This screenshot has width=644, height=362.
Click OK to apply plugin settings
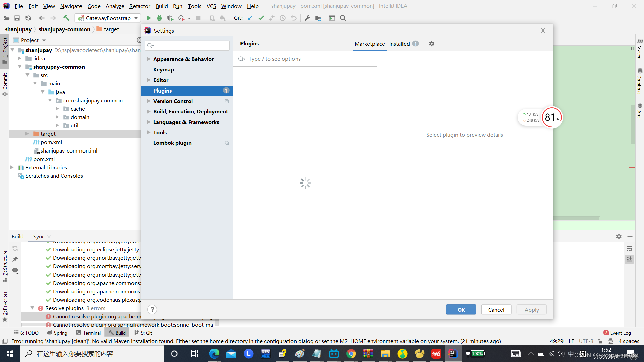click(461, 309)
